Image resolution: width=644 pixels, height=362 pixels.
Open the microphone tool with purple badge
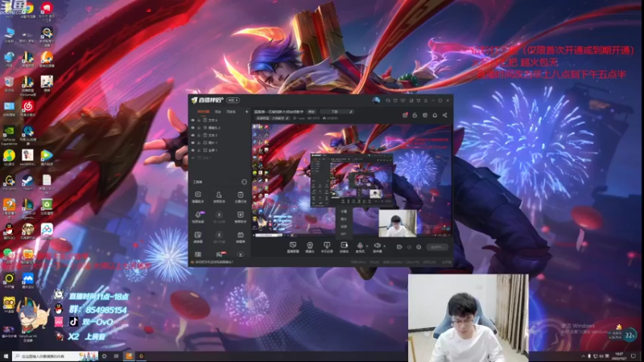tap(198, 216)
